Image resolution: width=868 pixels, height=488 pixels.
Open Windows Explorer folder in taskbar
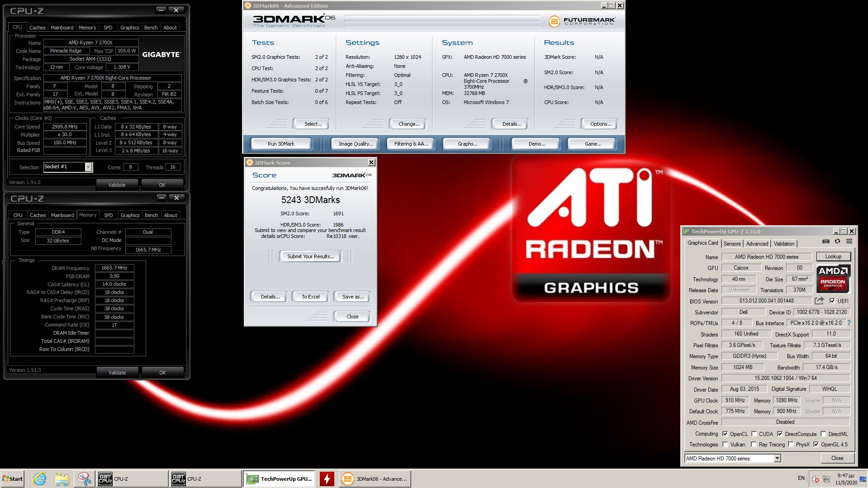pos(62,479)
